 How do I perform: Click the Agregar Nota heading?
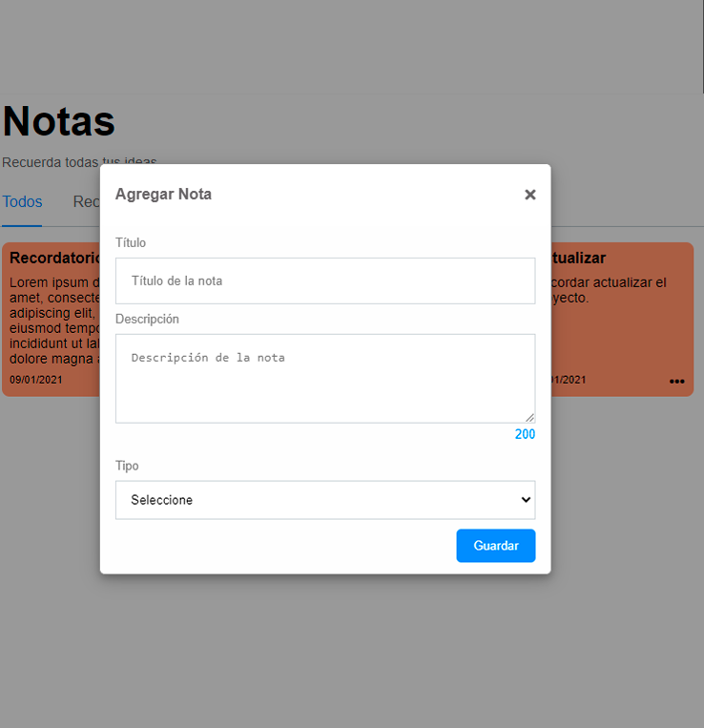tap(163, 194)
